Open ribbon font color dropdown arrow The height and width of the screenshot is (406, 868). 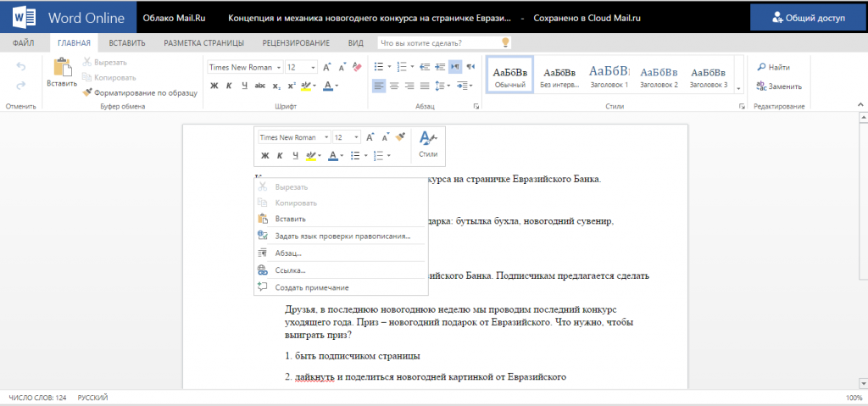337,86
